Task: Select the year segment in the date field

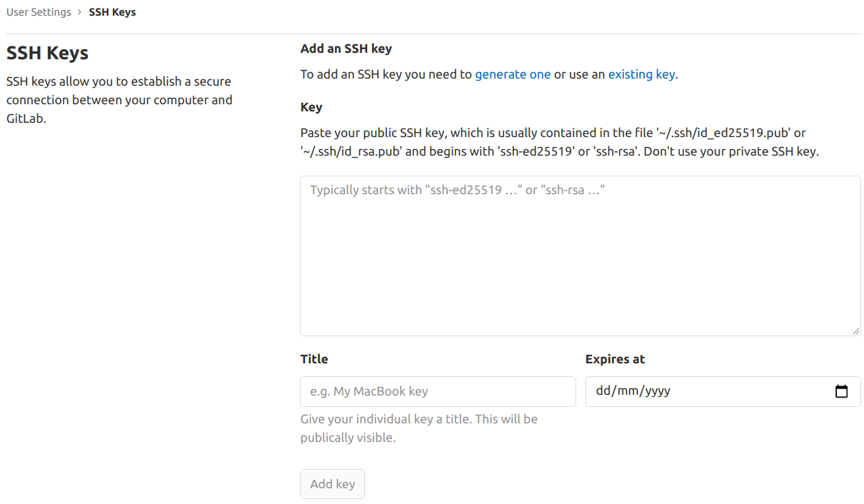Action: point(655,391)
